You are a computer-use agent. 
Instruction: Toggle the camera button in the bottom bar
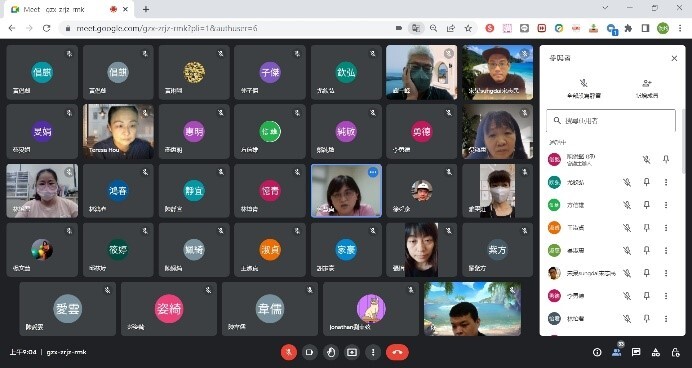tap(310, 352)
